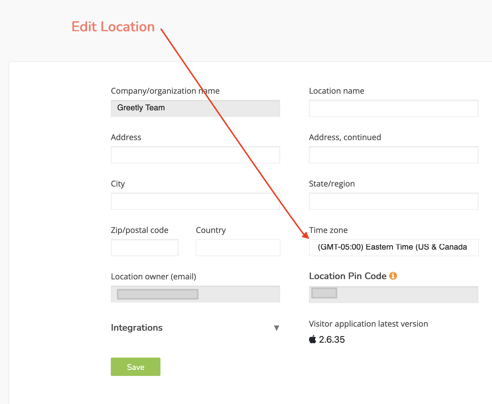Click the Time zone label

[328, 230]
